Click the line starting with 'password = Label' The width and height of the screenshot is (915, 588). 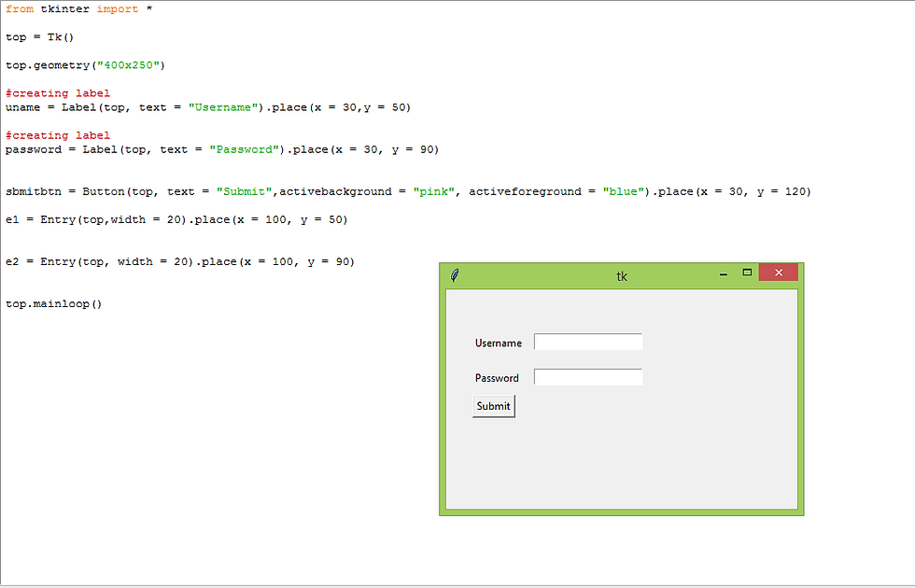point(222,149)
